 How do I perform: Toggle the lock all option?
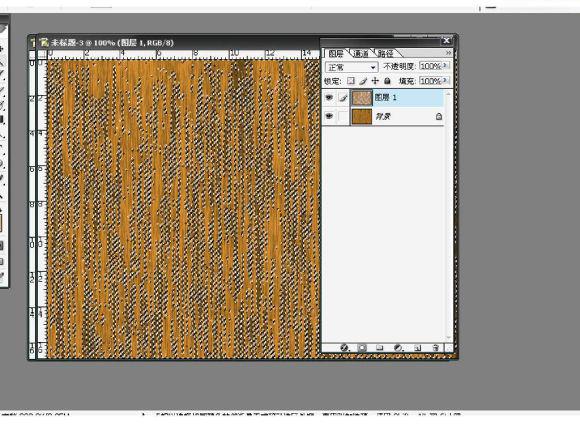[387, 81]
